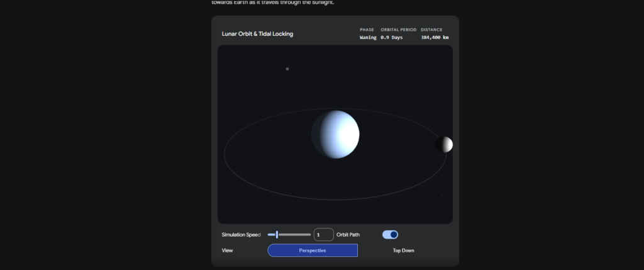Click the 0.9 Days orbital period value
The image size is (644, 270).
393,37
